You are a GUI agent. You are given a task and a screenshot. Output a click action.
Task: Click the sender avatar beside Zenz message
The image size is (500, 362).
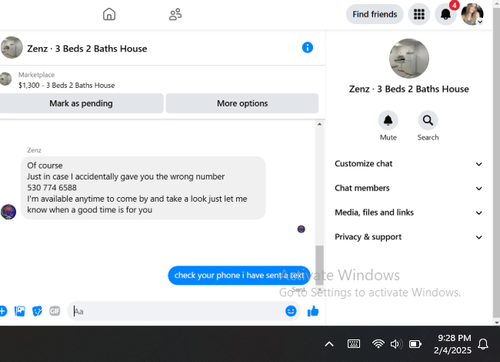click(8, 212)
